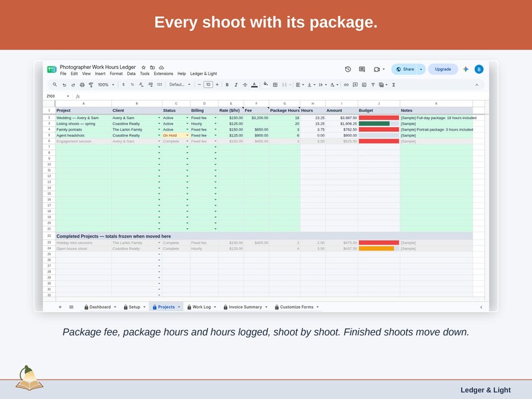Click the Gemini sparkle icon
532x399 pixels.
click(x=466, y=69)
